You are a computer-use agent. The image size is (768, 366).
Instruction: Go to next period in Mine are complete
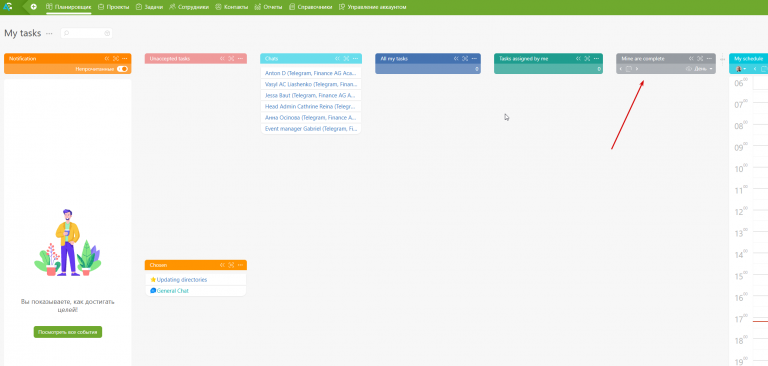[x=637, y=69]
